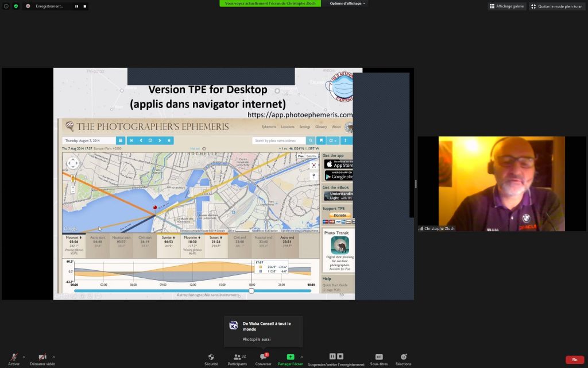The image size is (588, 368).
Task: Open the Participants panel
Action: (x=237, y=359)
